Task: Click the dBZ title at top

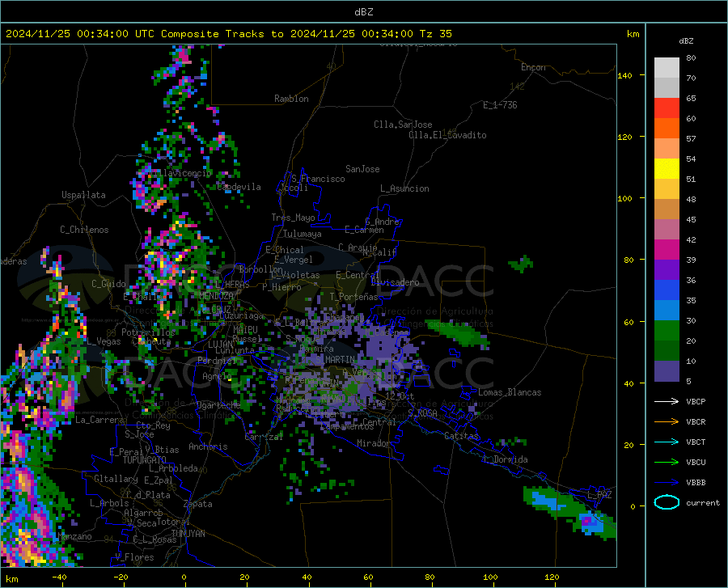Action: (x=363, y=12)
